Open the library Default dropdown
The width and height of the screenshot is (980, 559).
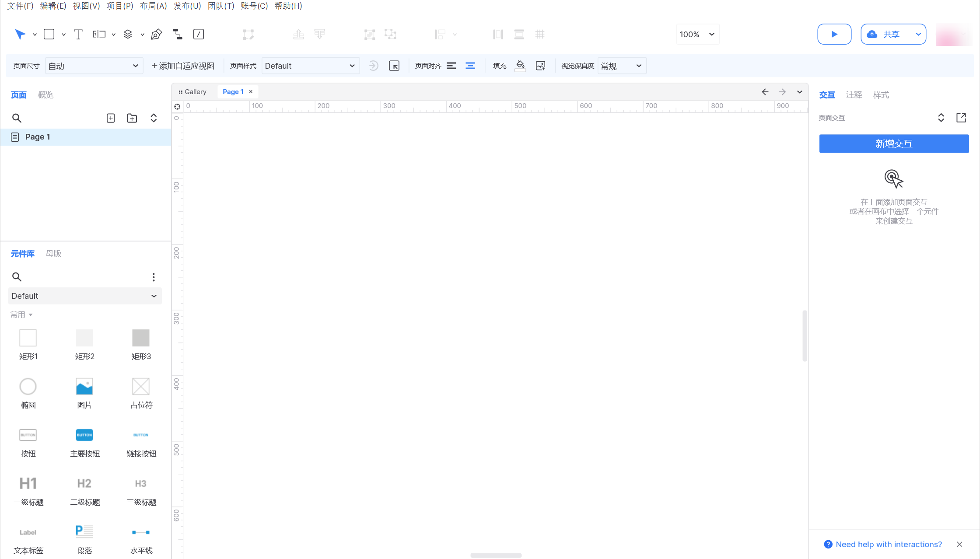click(x=85, y=296)
